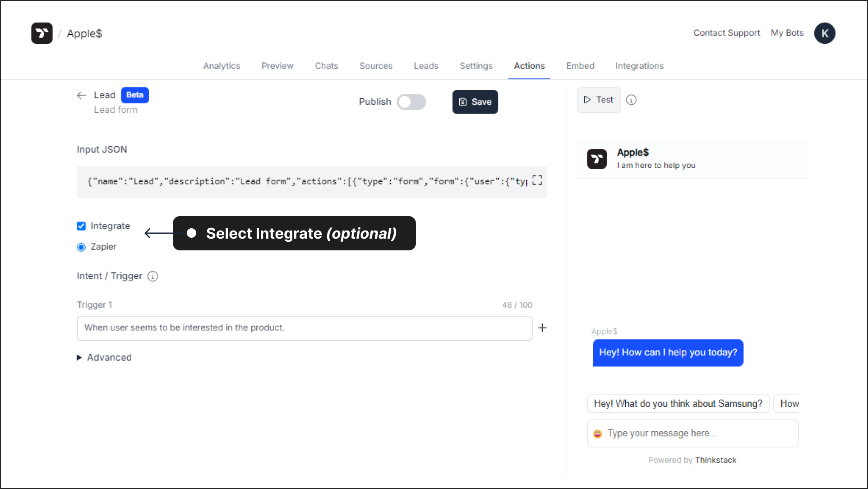Viewport: 868px width, 489px height.
Task: Uncheck the Integrate checkbox
Action: (x=81, y=226)
